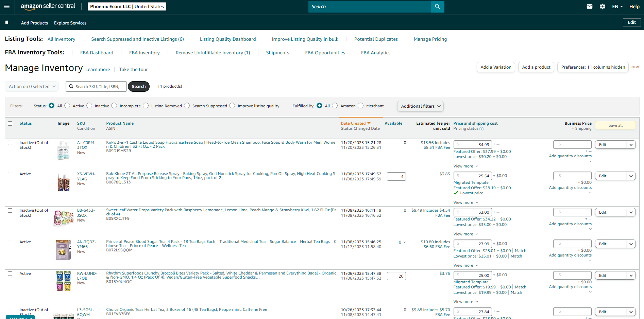Click the Amazon Seller Central logo
Viewport: 644px width, 319px height.
coord(48,6)
